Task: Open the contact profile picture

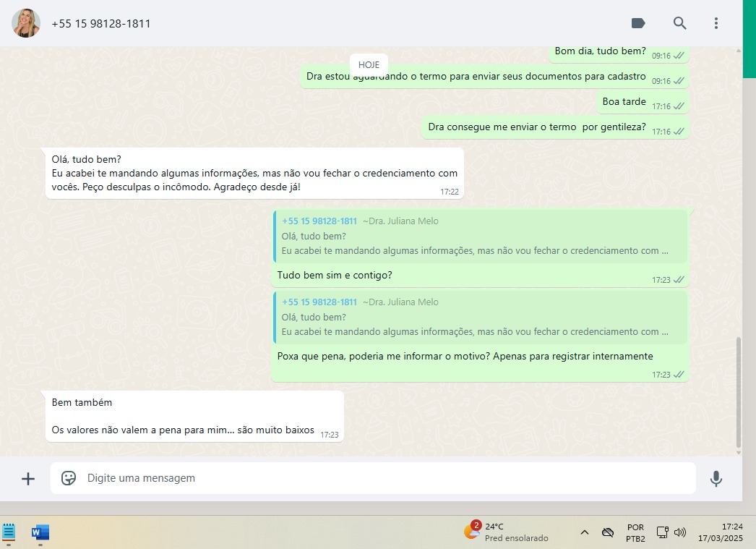Action: pos(26,23)
